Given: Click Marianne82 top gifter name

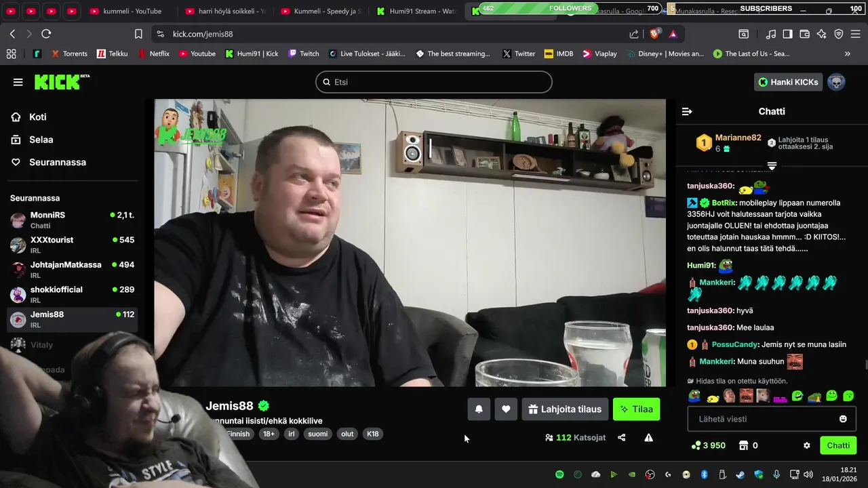Looking at the screenshot, I should 738,138.
